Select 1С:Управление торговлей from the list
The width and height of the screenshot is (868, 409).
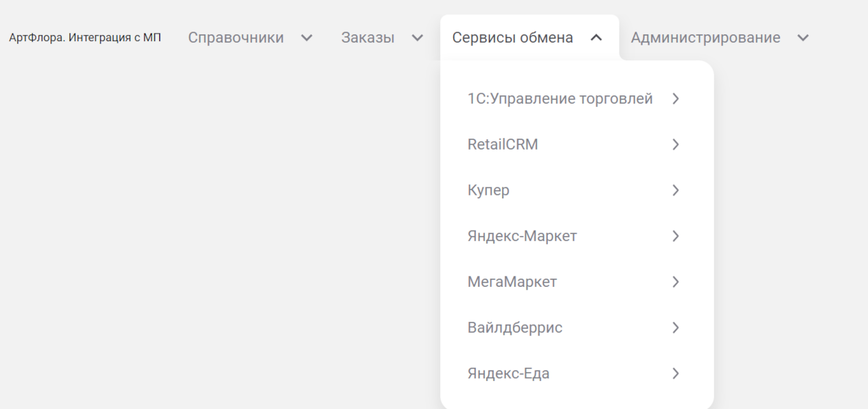click(560, 99)
